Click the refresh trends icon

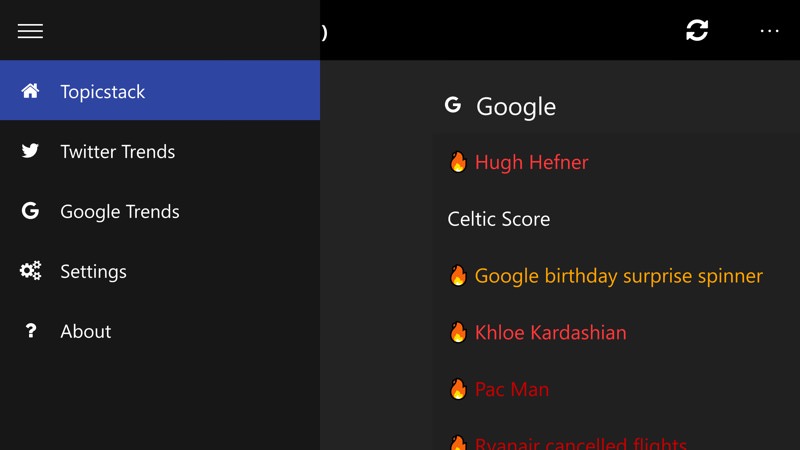tap(697, 30)
